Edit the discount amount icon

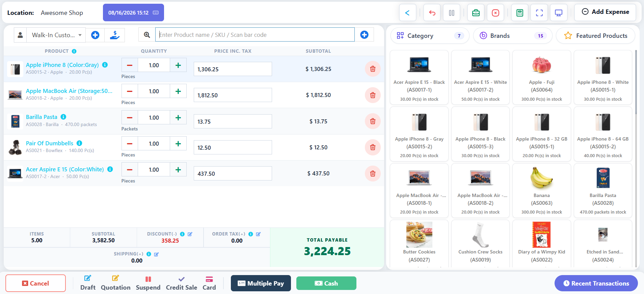[190, 234]
